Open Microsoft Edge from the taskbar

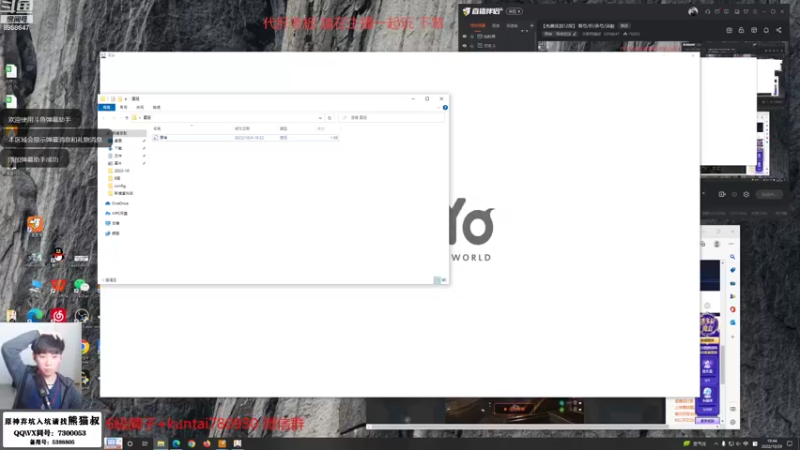click(x=176, y=443)
